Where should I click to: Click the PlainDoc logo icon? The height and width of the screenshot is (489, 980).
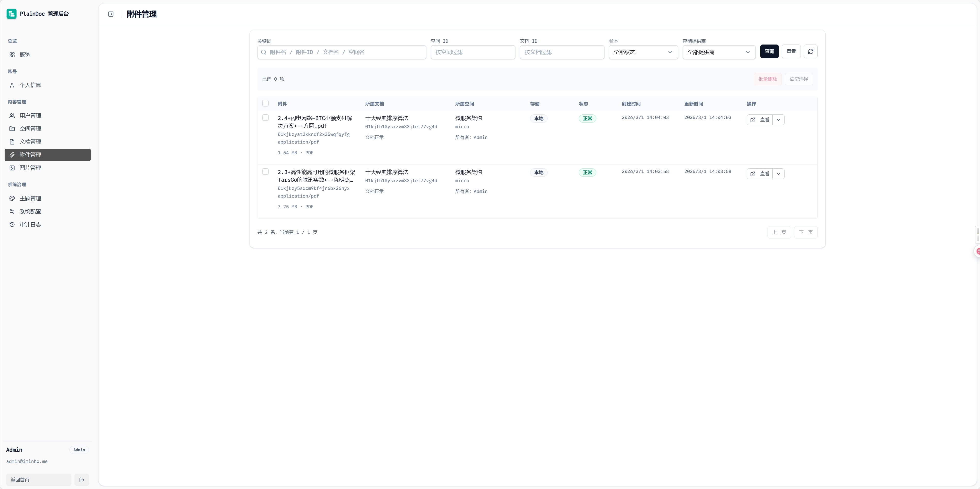12,14
